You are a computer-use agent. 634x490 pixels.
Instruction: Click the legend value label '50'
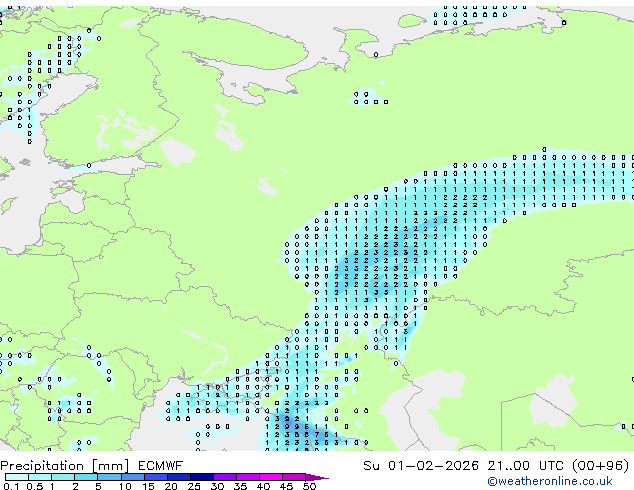(309, 486)
